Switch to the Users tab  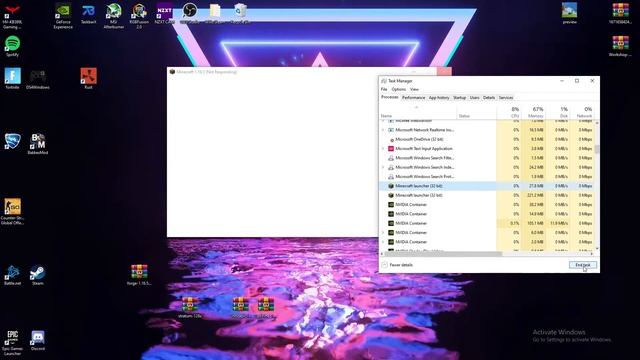[x=474, y=98]
